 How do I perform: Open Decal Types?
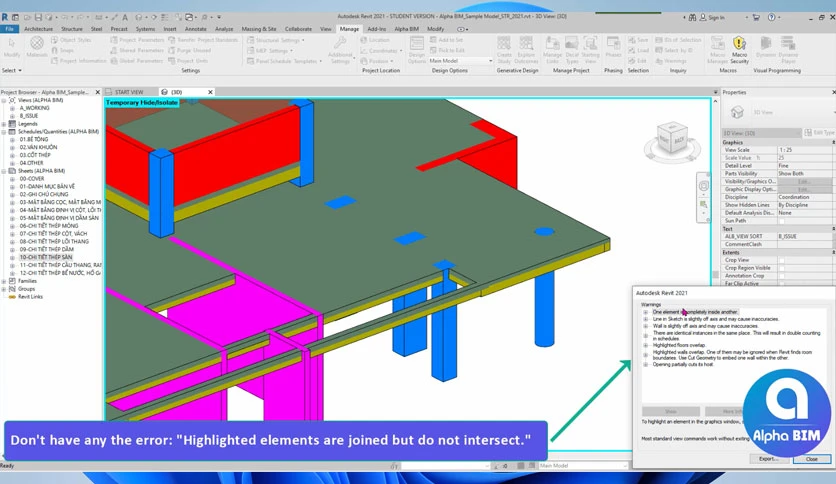[572, 50]
